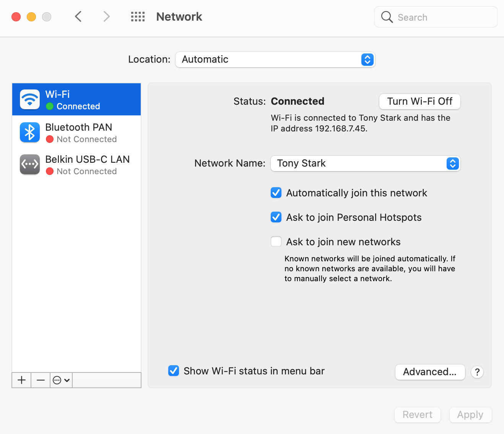The width and height of the screenshot is (504, 434).
Task: Click the red status dot for Belkin USB-C LAN
Action: tap(50, 172)
